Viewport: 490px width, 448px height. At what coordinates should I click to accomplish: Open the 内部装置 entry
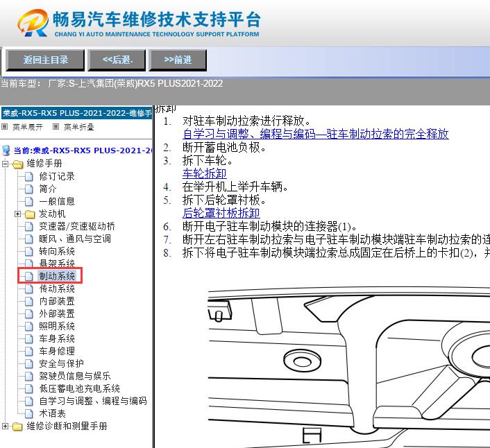(x=57, y=301)
